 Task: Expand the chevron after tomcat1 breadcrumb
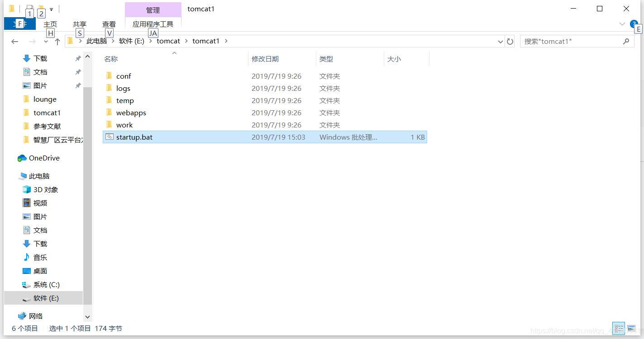[226, 41]
